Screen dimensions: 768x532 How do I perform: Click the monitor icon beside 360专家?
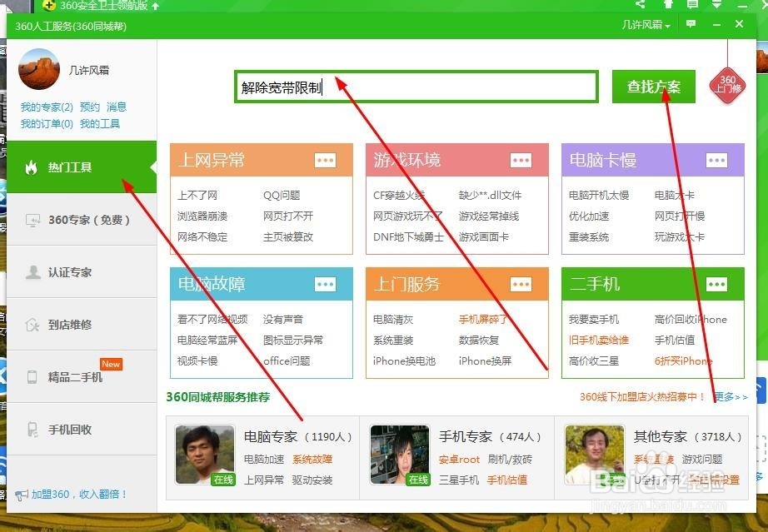(x=32, y=221)
